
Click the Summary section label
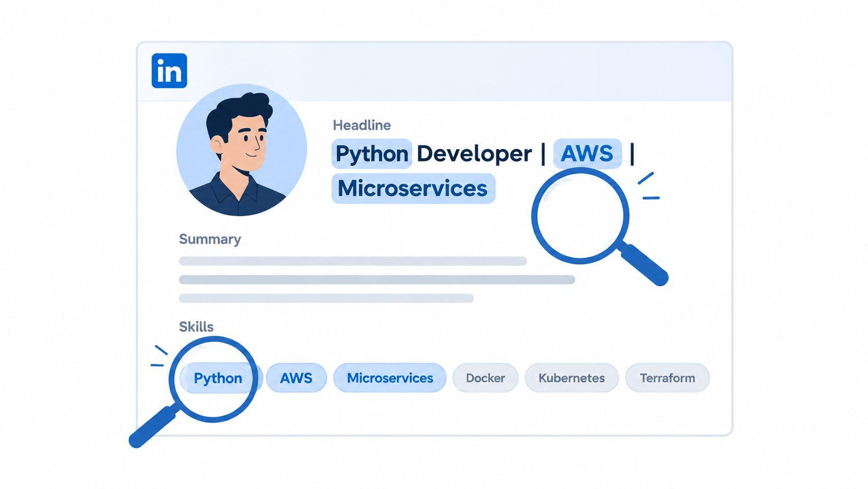pyautogui.click(x=210, y=239)
